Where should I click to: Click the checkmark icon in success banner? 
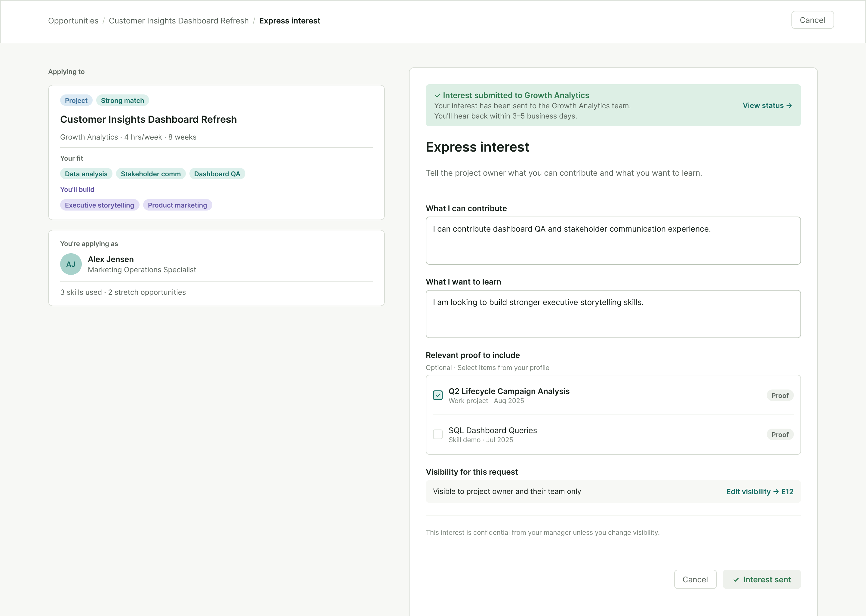point(438,96)
